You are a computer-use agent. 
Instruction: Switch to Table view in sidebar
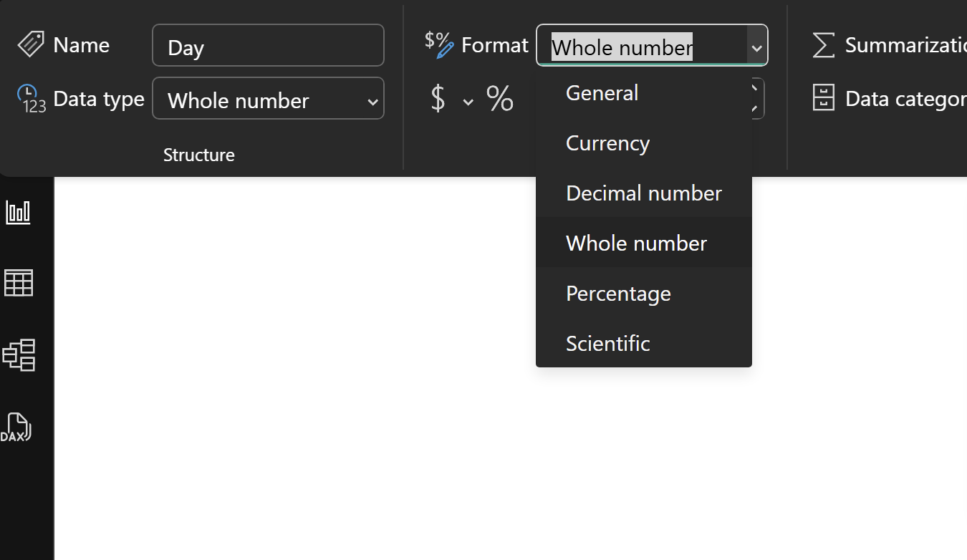coord(19,283)
